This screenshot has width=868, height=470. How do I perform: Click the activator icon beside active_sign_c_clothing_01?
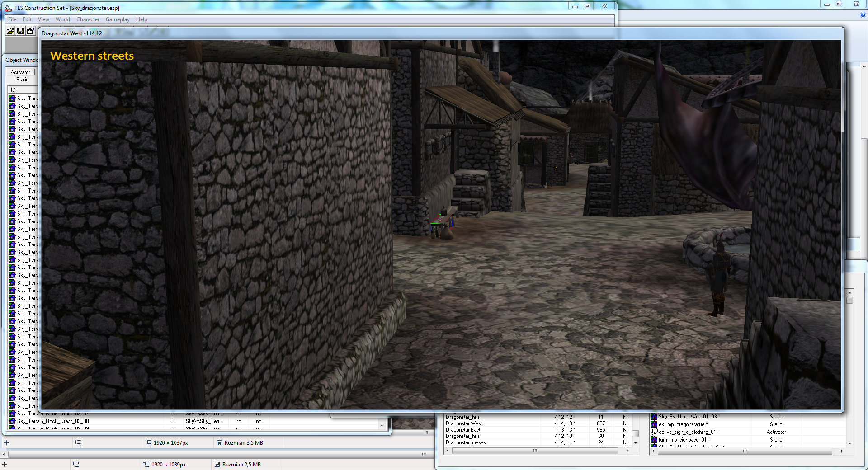[654, 432]
